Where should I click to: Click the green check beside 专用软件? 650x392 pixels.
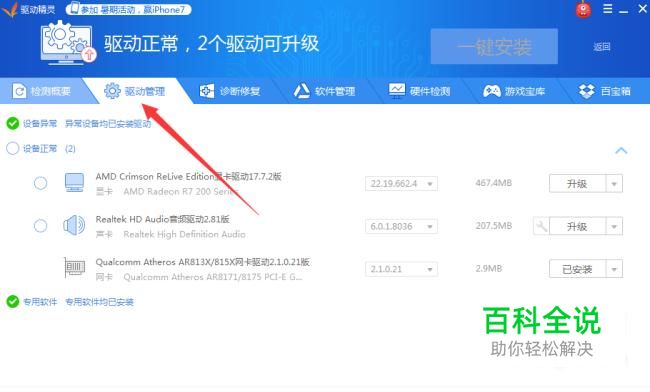coord(12,301)
